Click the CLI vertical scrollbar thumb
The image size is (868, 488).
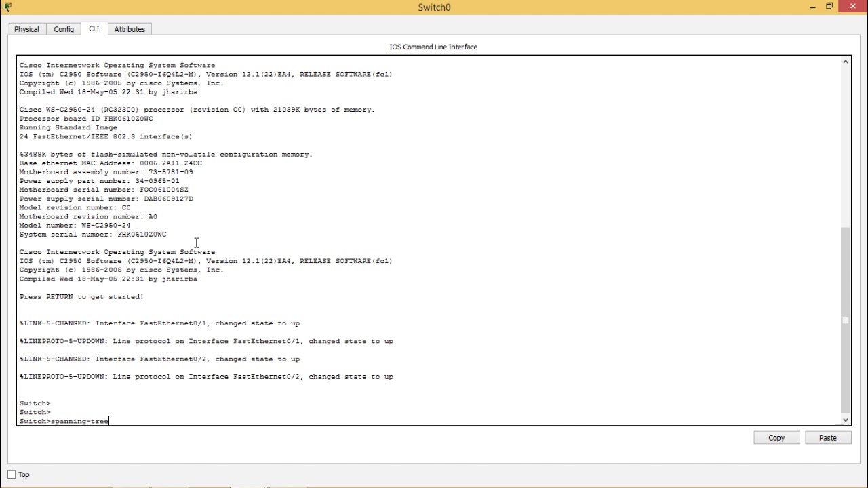coord(845,320)
